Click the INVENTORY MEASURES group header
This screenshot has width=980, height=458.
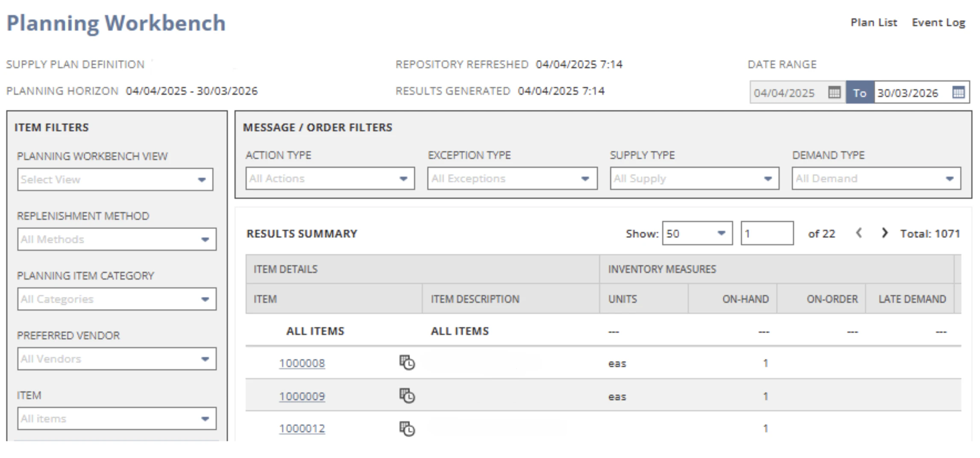tap(777, 269)
